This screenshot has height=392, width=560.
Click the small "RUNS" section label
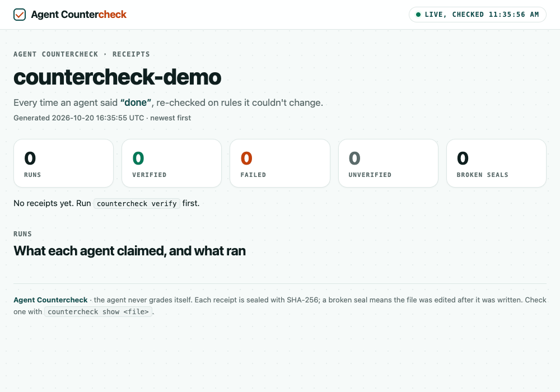[x=22, y=234]
